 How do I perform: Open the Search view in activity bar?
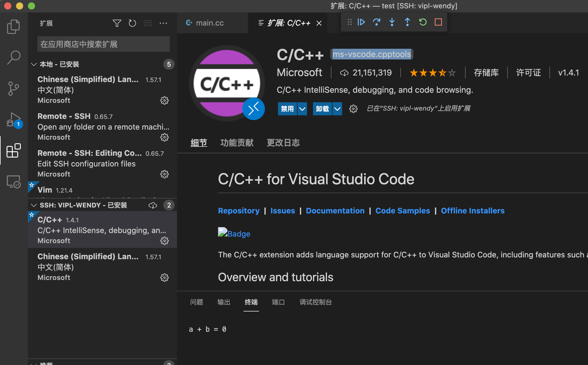[x=13, y=57]
